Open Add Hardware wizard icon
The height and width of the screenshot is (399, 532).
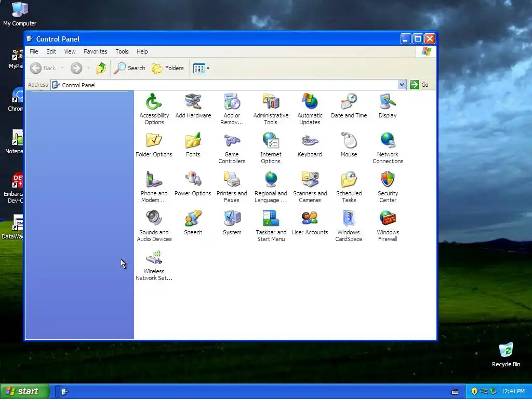[x=193, y=106]
